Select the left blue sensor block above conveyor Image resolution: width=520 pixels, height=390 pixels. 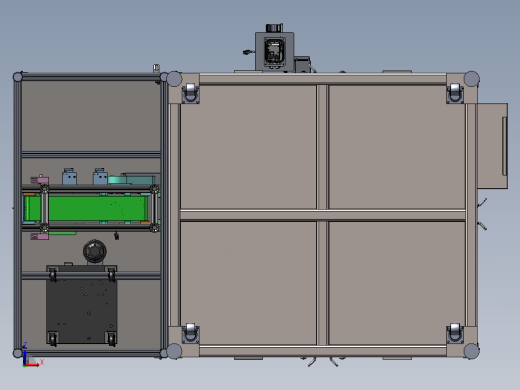click(69, 177)
